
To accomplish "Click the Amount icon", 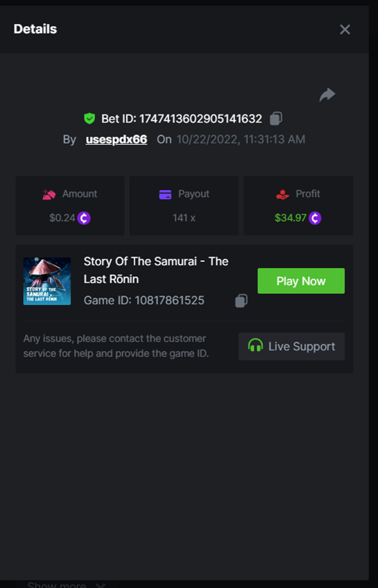I will [x=49, y=194].
